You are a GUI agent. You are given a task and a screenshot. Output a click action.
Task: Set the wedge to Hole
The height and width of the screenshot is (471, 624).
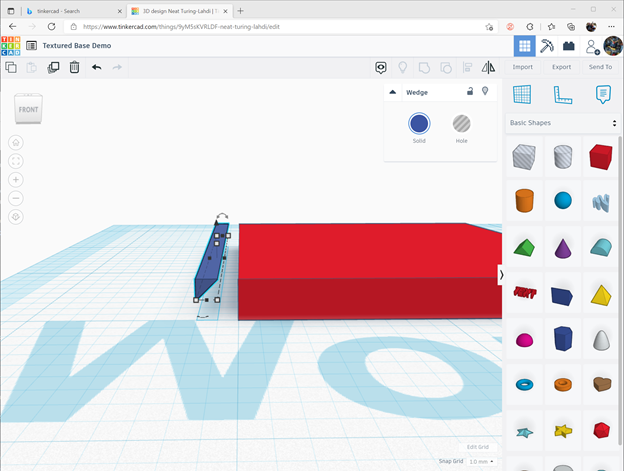click(x=462, y=123)
